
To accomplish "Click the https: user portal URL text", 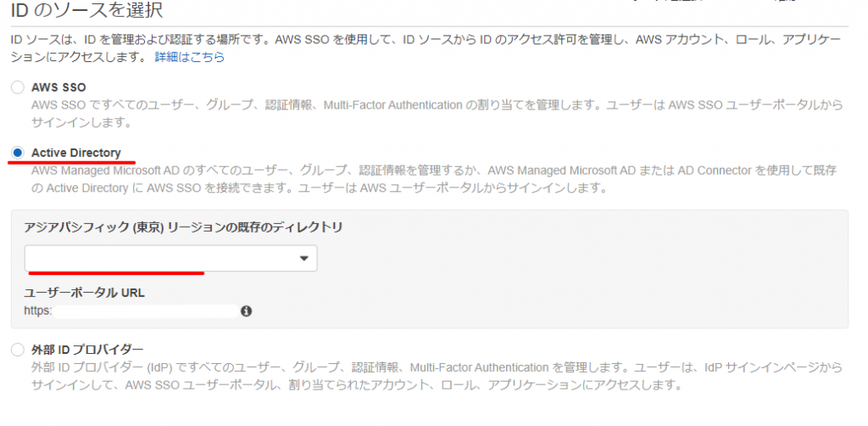I will tap(37, 311).
